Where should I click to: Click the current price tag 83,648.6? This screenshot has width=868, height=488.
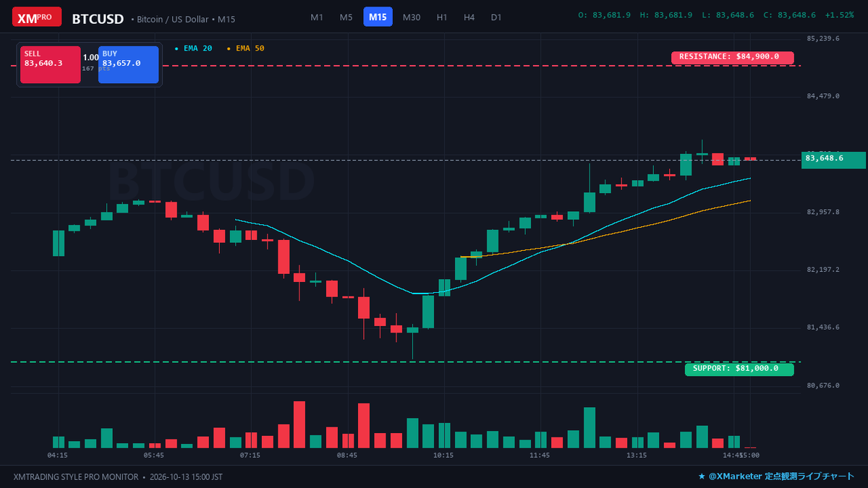click(833, 160)
